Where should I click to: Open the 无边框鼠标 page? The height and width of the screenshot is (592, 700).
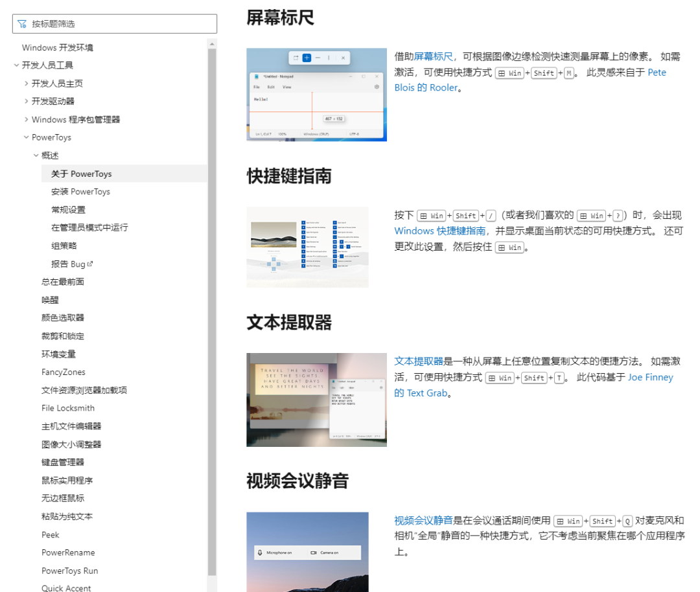(63, 498)
